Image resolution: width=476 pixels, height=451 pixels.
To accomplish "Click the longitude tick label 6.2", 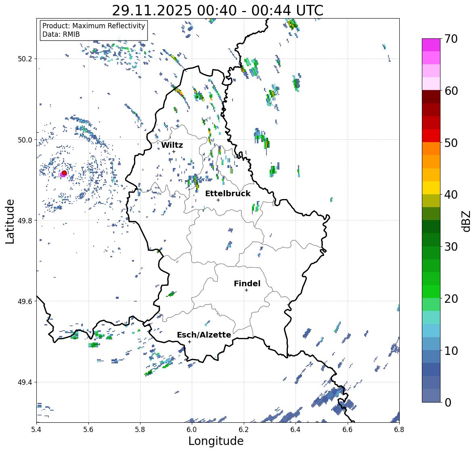I will pyautogui.click(x=244, y=429).
